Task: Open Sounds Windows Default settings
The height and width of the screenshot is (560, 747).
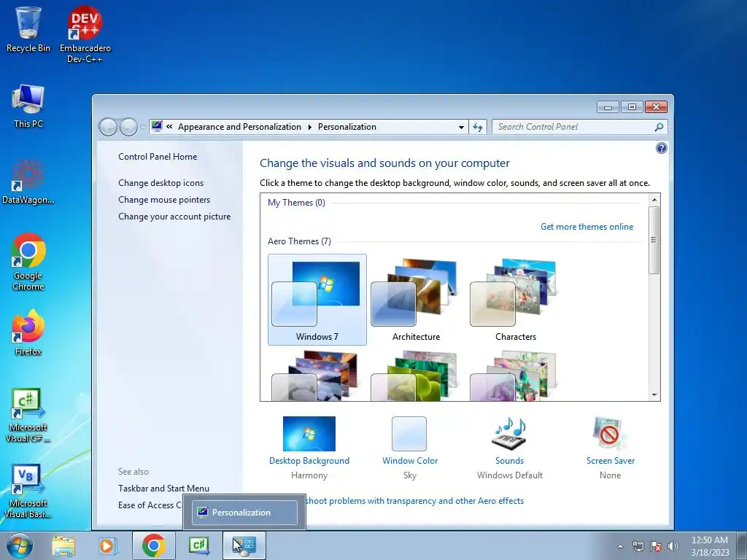Action: pyautogui.click(x=510, y=448)
